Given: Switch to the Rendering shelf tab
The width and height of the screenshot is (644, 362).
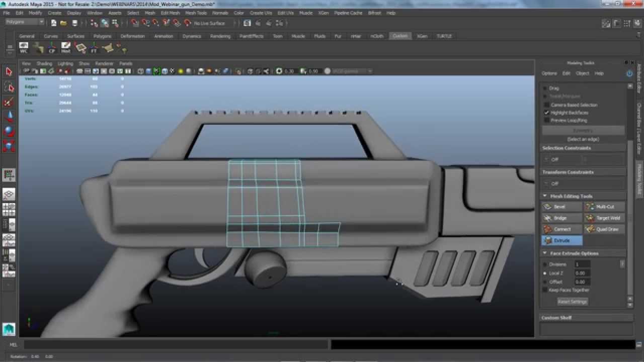Looking at the screenshot, I should coord(220,36).
